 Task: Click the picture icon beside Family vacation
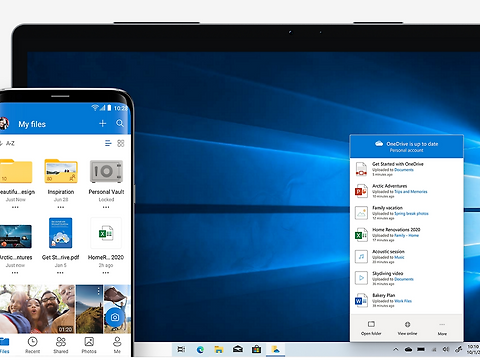click(x=361, y=213)
